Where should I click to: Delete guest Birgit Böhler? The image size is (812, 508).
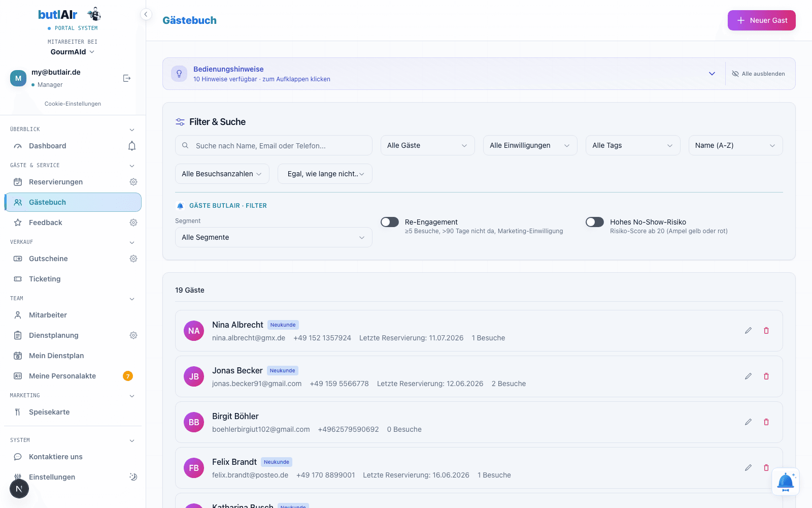tap(766, 422)
